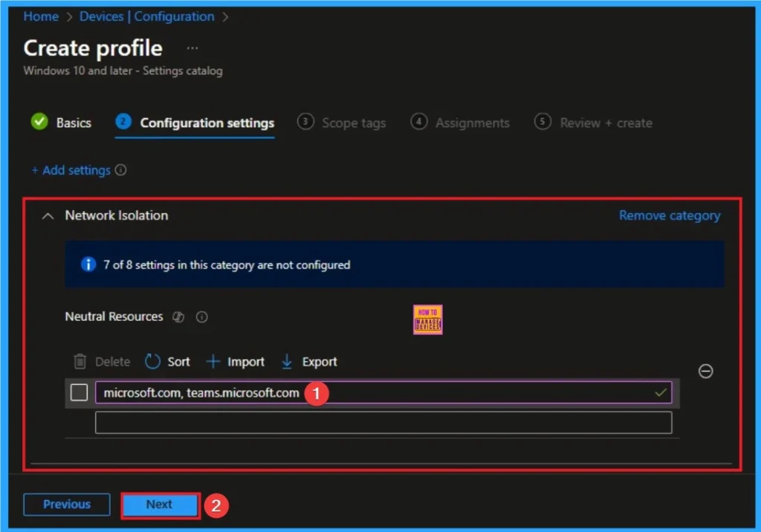Screen dimensions: 761x532
Task: Click the info icon next to Add settings
Action: [121, 170]
